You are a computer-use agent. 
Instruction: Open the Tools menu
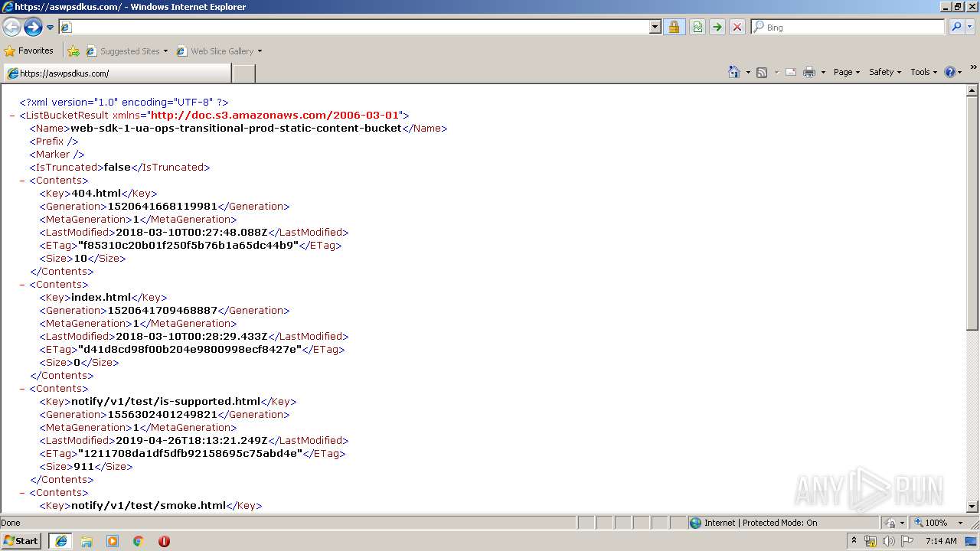(x=923, y=72)
